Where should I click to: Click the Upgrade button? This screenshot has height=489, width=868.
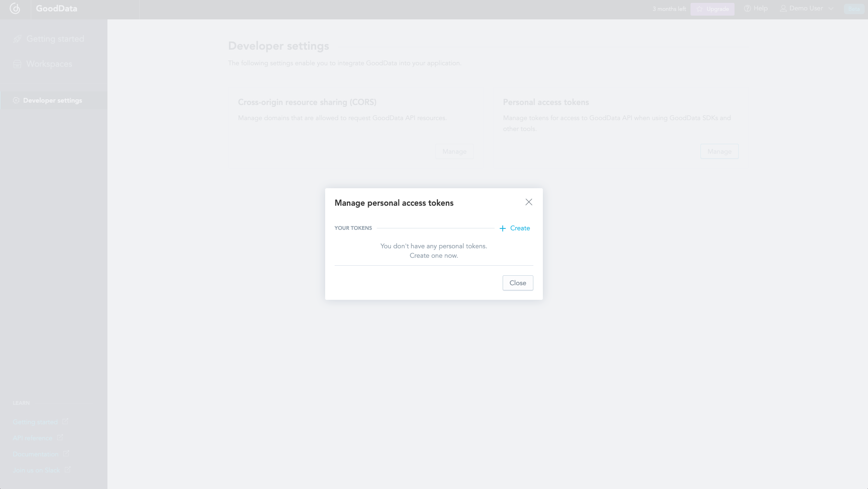pyautogui.click(x=712, y=9)
